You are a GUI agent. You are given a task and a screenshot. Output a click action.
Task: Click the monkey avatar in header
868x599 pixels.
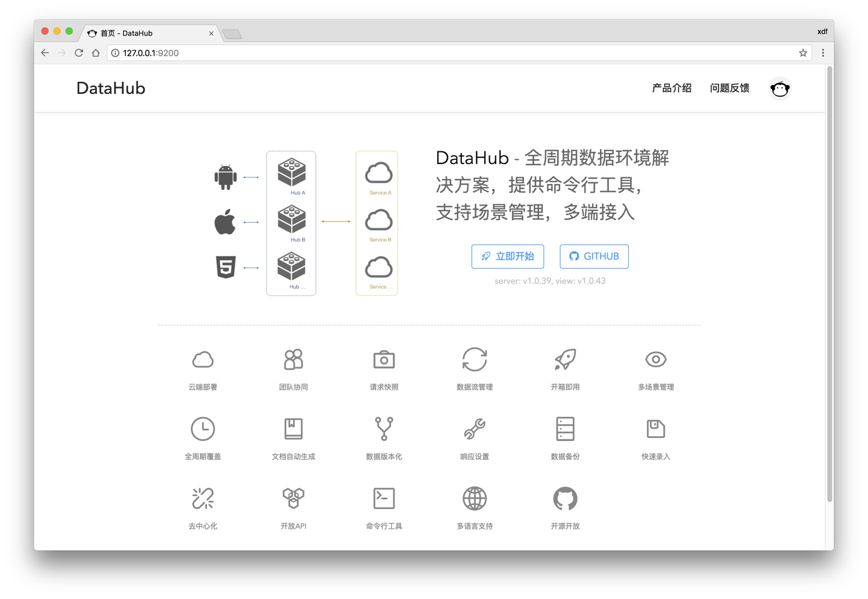tap(780, 89)
